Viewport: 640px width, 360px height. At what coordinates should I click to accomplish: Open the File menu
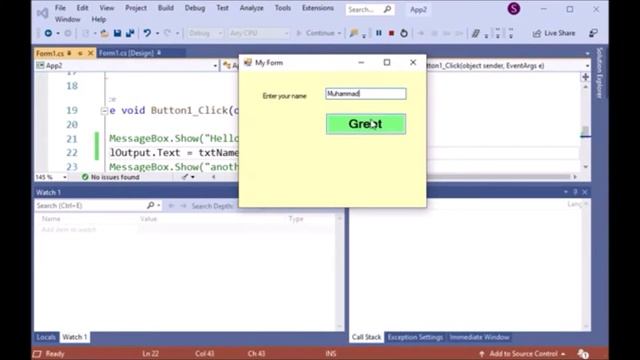point(60,8)
